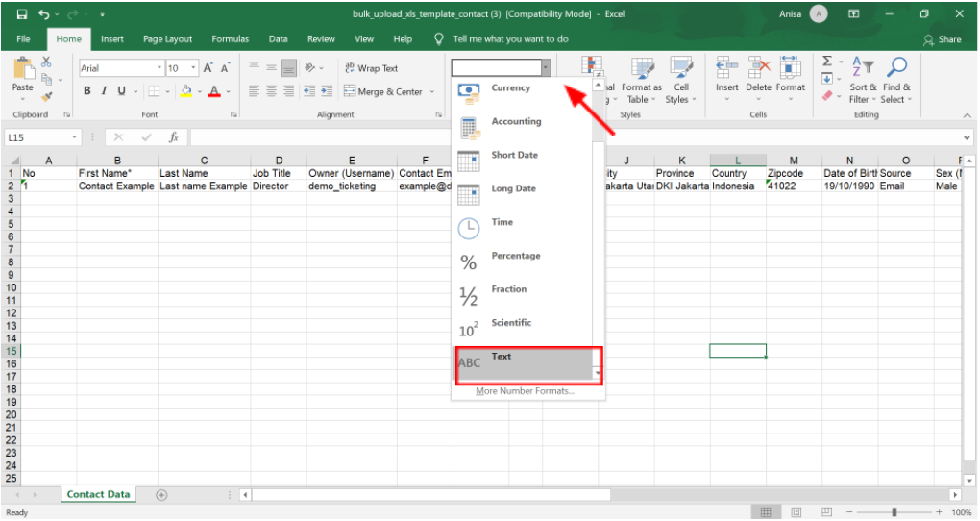Screen dimensions: 980x521
Task: Click the yellow Fill Color button
Action: [x=185, y=92]
